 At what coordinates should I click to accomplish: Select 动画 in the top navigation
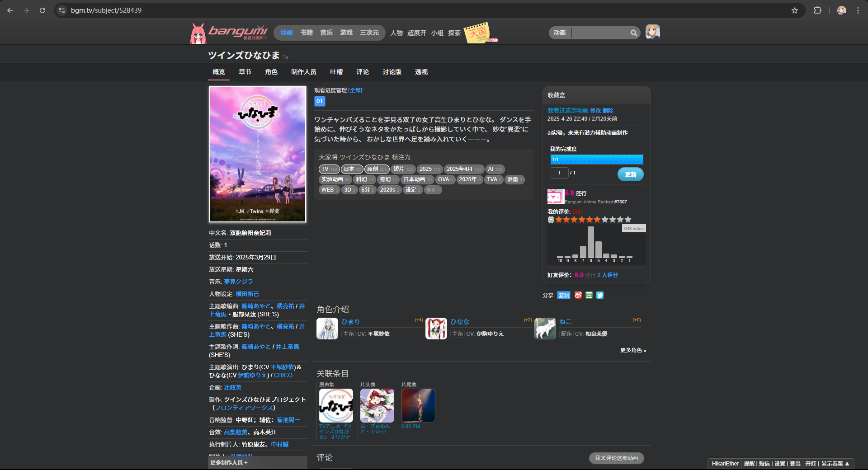tap(286, 33)
